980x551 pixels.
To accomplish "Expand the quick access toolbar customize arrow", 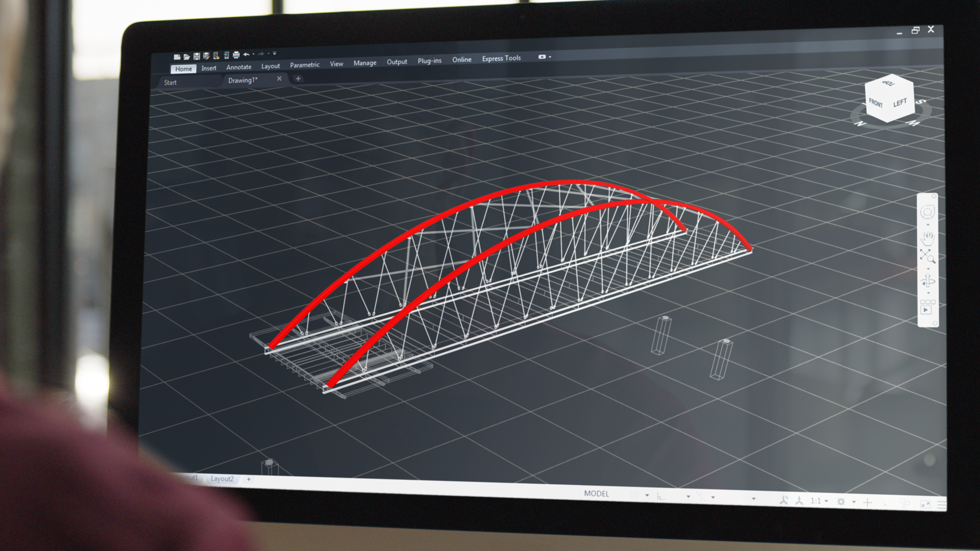I will pyautogui.click(x=275, y=53).
